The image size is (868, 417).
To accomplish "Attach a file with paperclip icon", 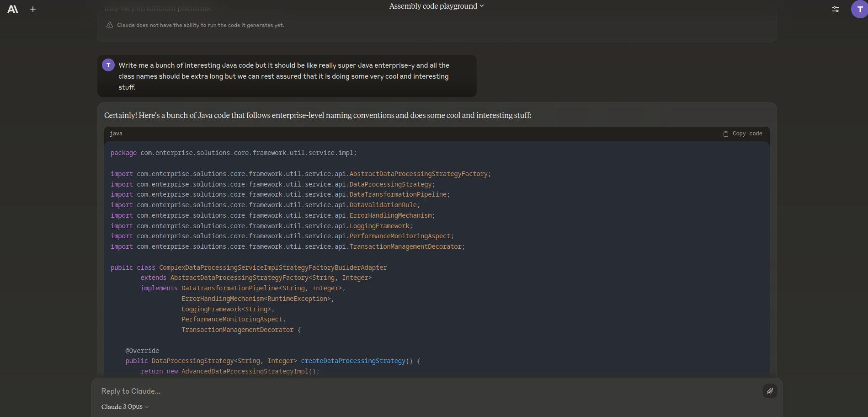I will [x=770, y=391].
